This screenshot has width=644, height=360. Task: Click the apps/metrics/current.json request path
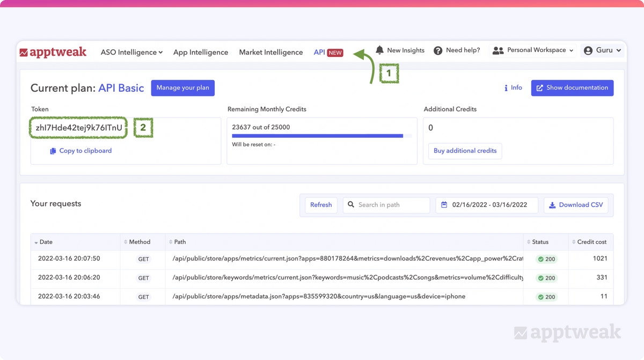pos(348,259)
